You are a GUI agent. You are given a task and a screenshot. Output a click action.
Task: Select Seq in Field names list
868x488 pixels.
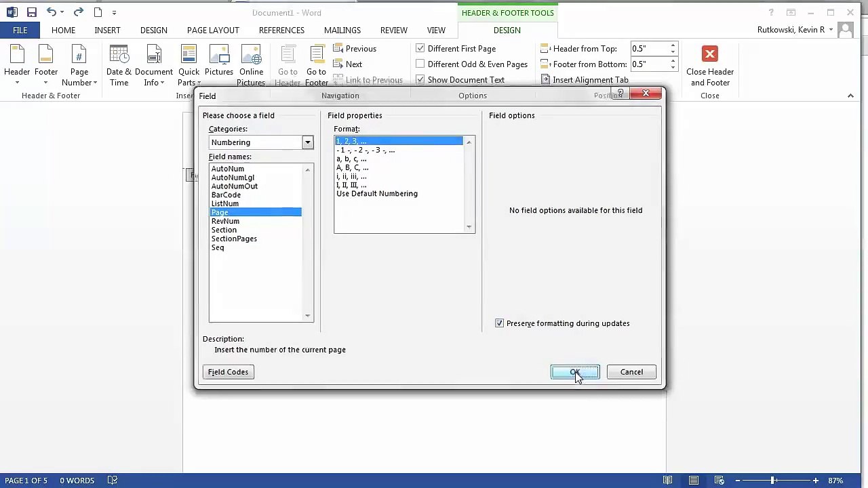pos(218,247)
